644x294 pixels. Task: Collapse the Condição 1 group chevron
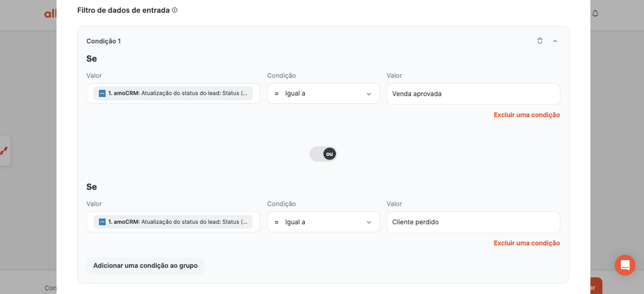(x=555, y=41)
